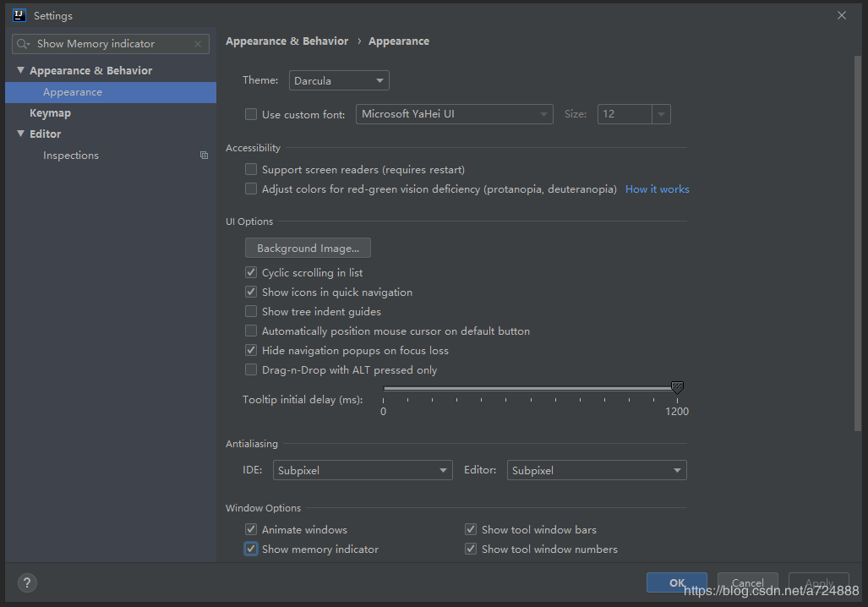
Task: Clear the settings search field text
Action: tap(198, 44)
